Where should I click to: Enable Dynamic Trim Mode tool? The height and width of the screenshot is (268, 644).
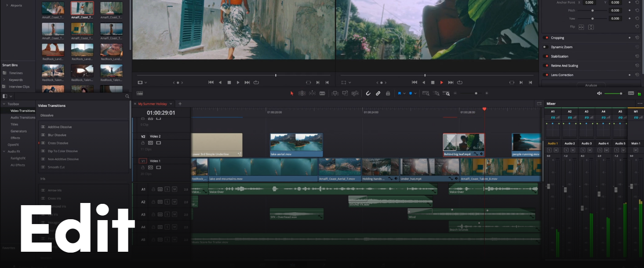point(312,93)
